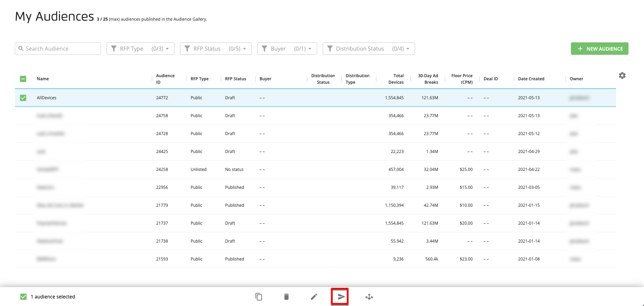Uncheck the '1 audience selected' checkbox
Image resolution: width=644 pixels, height=306 pixels.
click(23, 297)
